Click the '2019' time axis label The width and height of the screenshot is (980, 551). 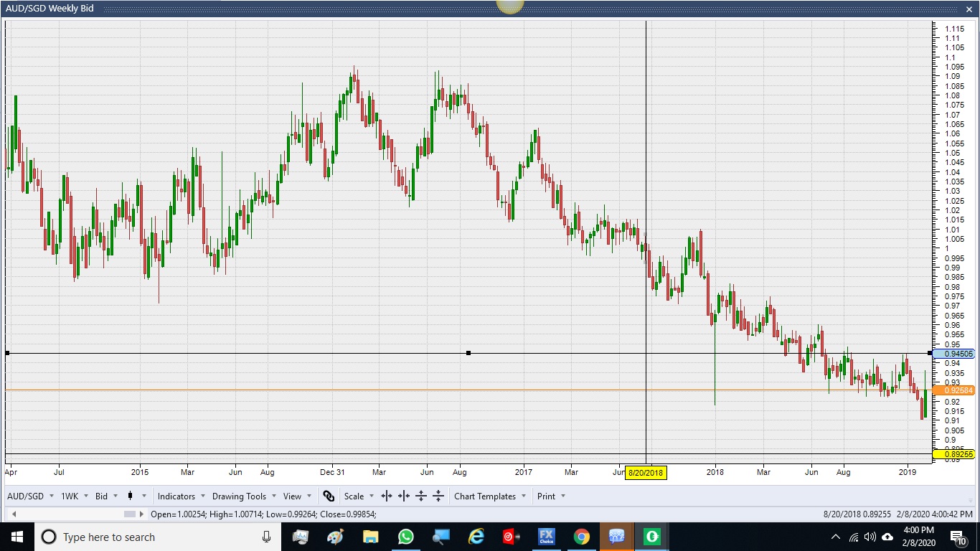click(908, 472)
